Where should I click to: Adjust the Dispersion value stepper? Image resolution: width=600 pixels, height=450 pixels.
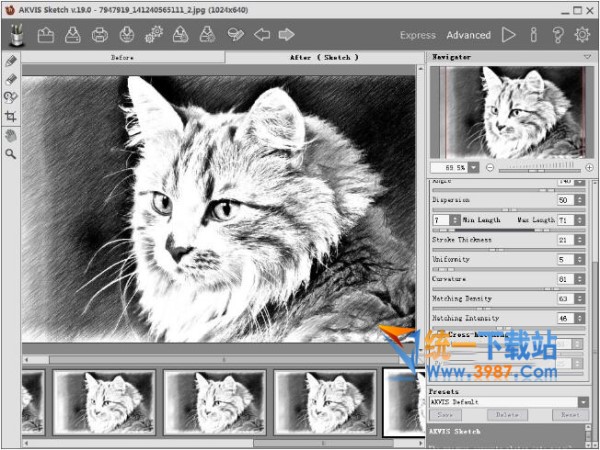[x=580, y=200]
